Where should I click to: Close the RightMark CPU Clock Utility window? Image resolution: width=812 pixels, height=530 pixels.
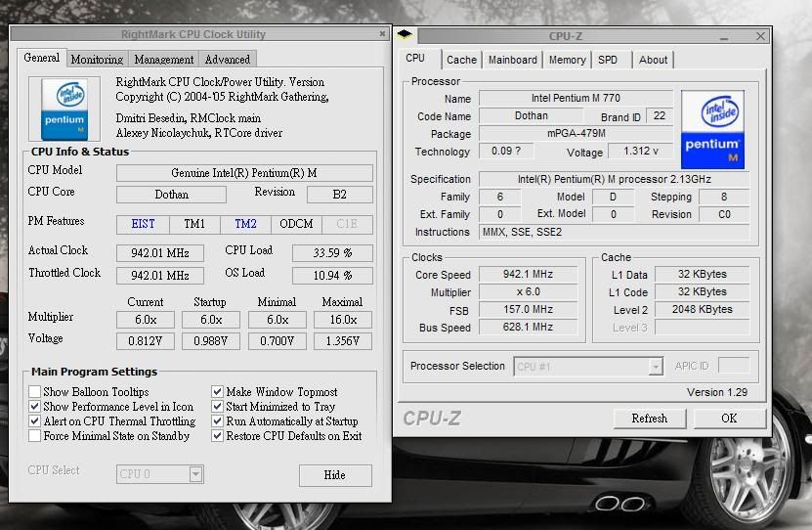click(382, 33)
